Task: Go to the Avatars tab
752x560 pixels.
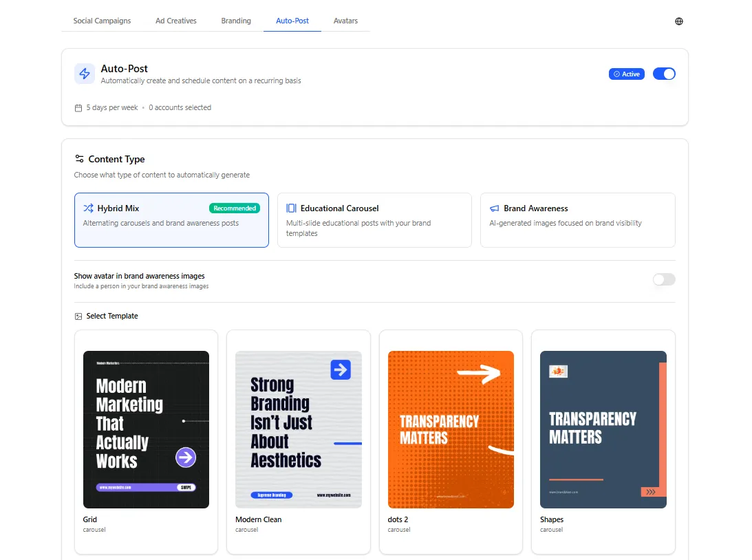Action: pos(346,21)
